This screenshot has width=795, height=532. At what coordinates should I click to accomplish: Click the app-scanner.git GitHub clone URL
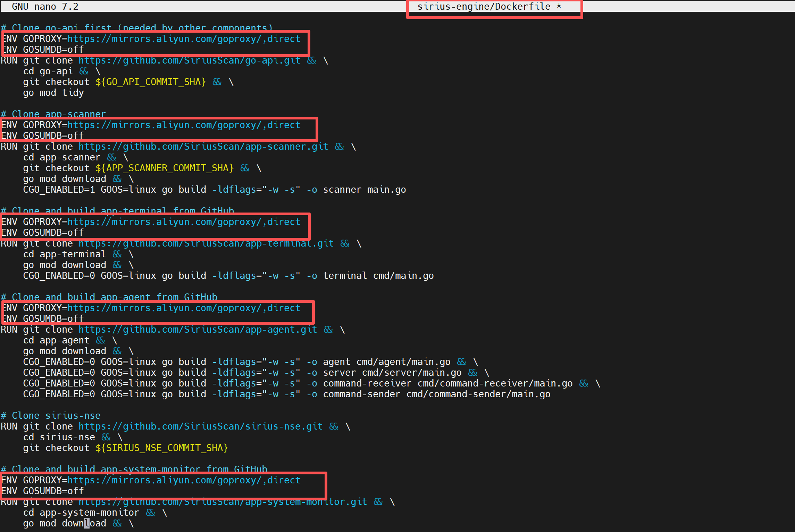(203, 147)
